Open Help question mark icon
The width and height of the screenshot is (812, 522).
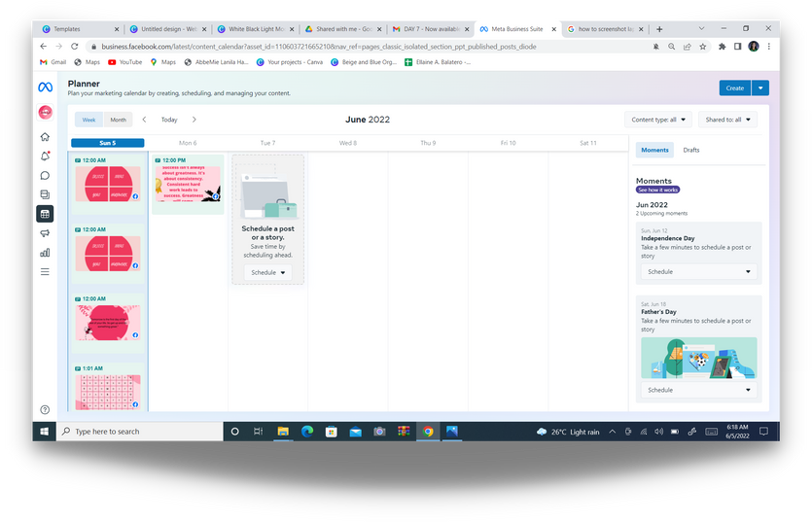click(45, 409)
